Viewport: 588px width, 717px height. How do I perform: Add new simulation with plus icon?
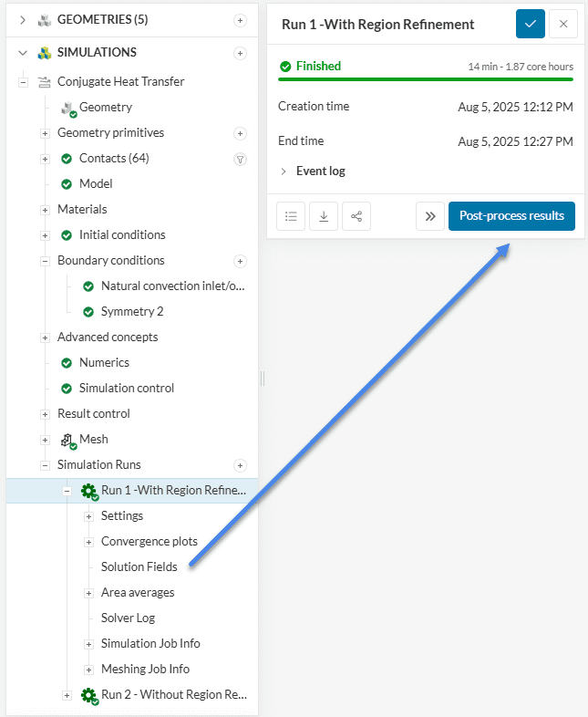pos(240,53)
